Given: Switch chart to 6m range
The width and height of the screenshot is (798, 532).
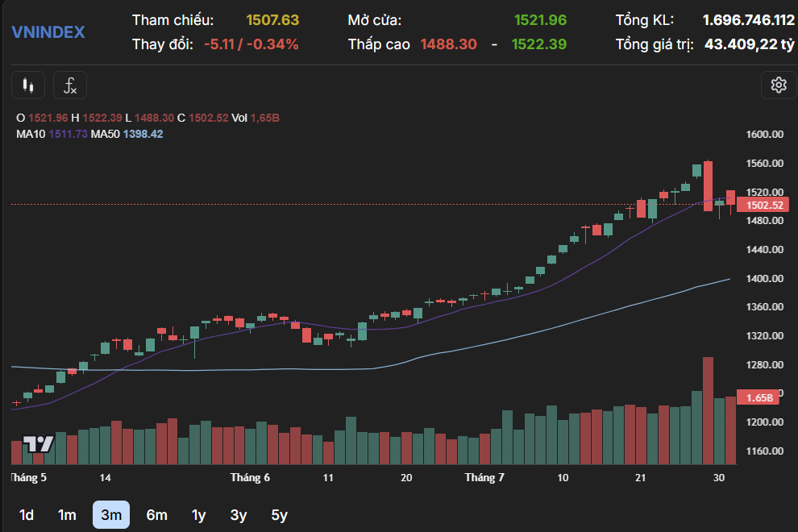Looking at the screenshot, I should pyautogui.click(x=156, y=515).
